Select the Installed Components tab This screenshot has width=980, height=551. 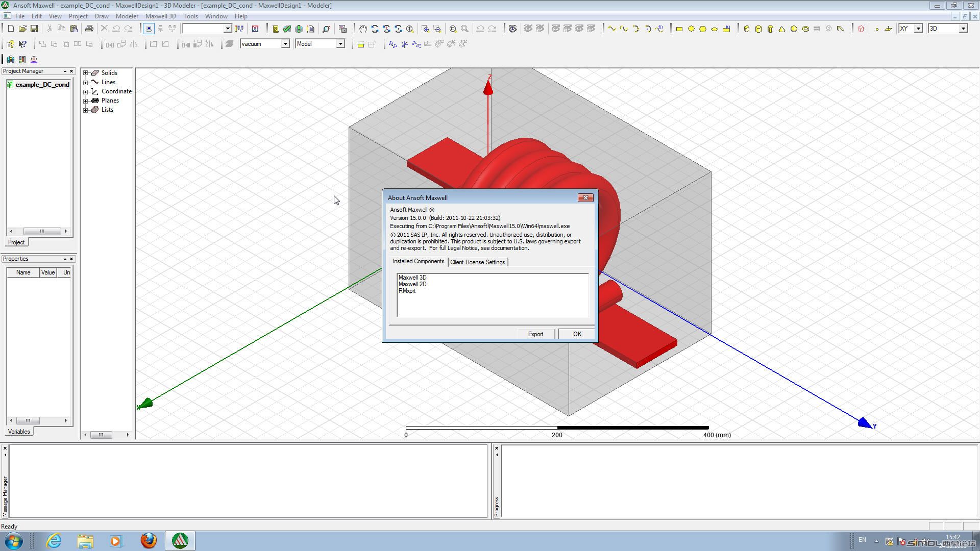pos(419,261)
